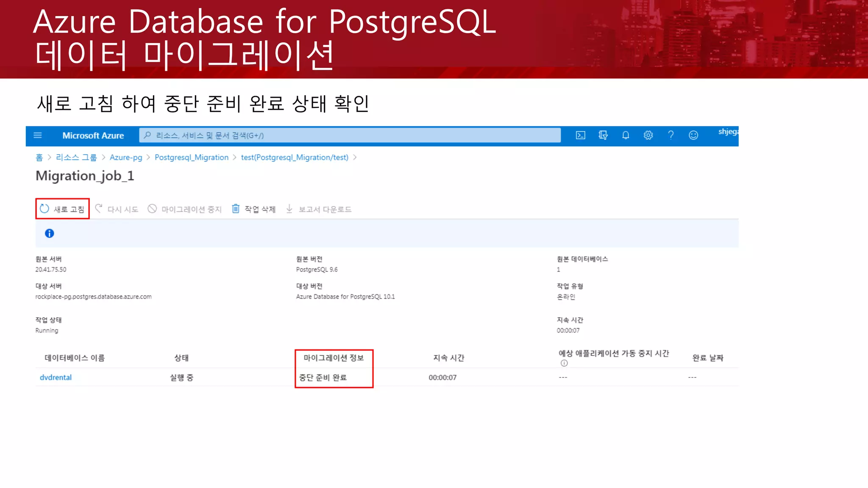Click the 지속 시간 column header

(x=449, y=358)
